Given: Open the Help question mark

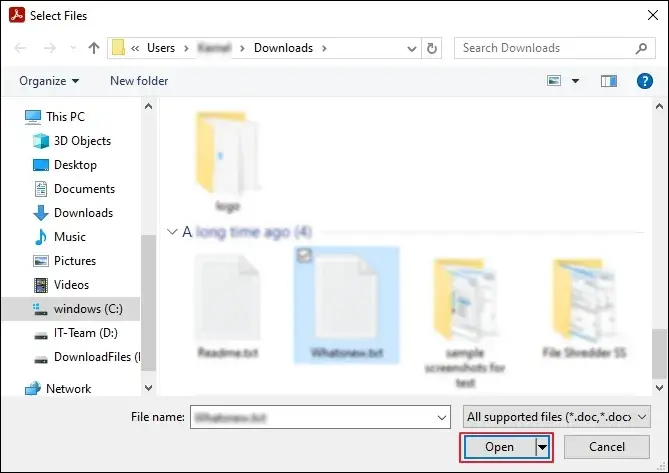Looking at the screenshot, I should 645,81.
